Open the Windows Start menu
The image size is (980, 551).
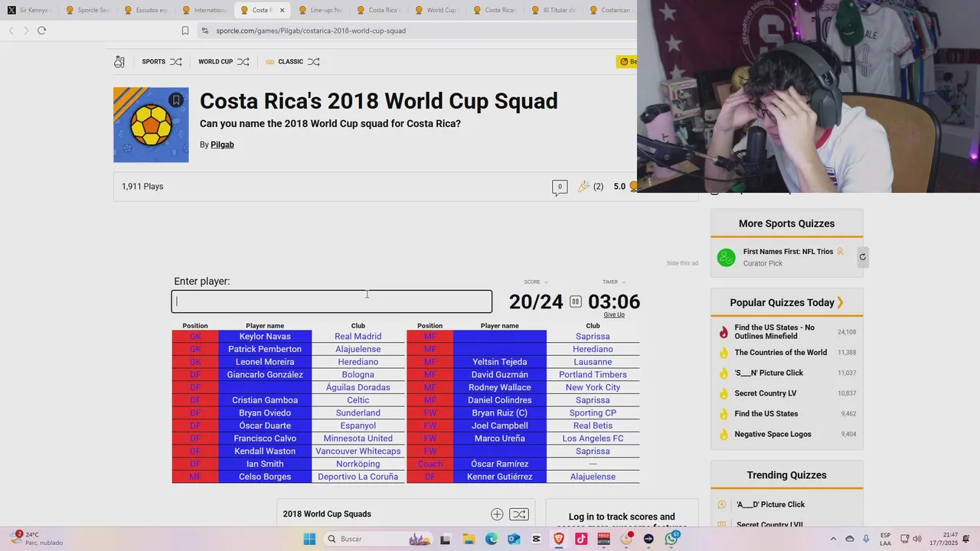tap(309, 539)
